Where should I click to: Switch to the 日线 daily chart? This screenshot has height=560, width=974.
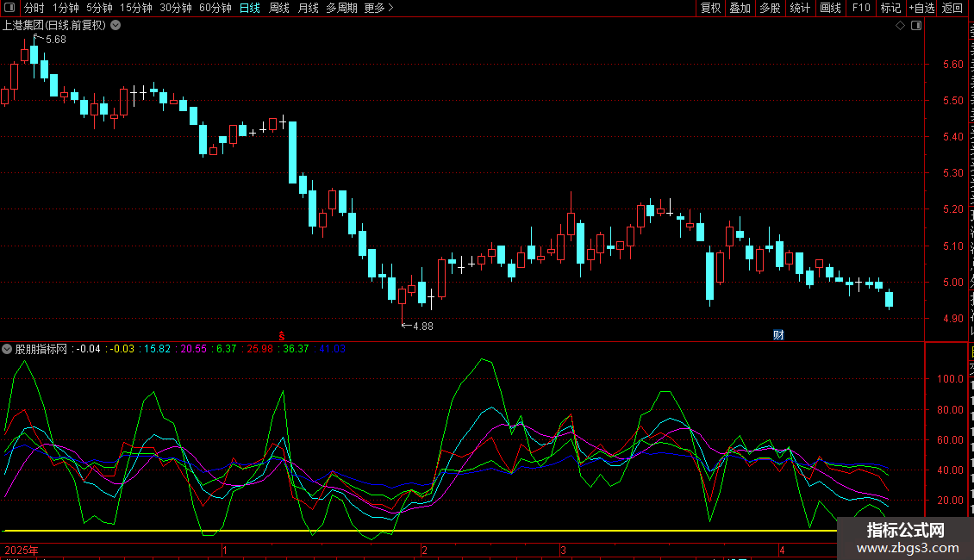pyautogui.click(x=250, y=8)
